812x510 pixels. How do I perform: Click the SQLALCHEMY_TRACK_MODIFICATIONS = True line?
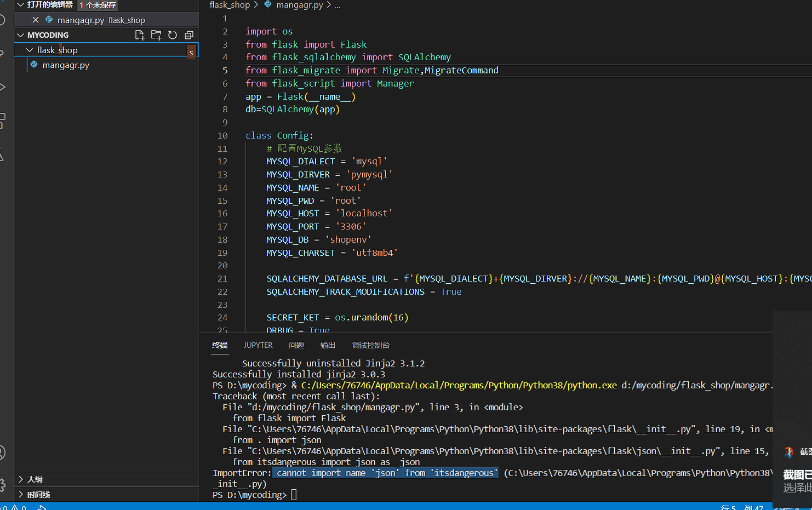[364, 291]
